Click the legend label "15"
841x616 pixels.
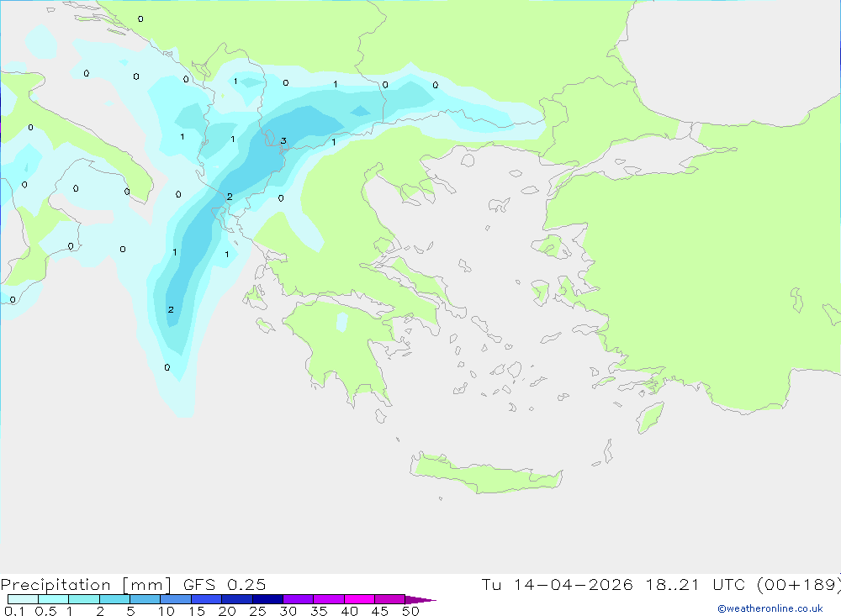tap(197, 611)
